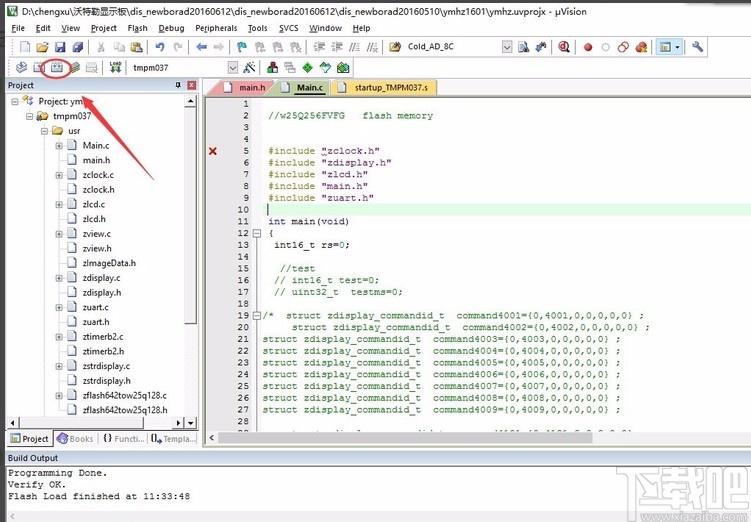Switch to the startup_TMPM037.s tab
This screenshot has height=522, width=751.
tap(386, 88)
